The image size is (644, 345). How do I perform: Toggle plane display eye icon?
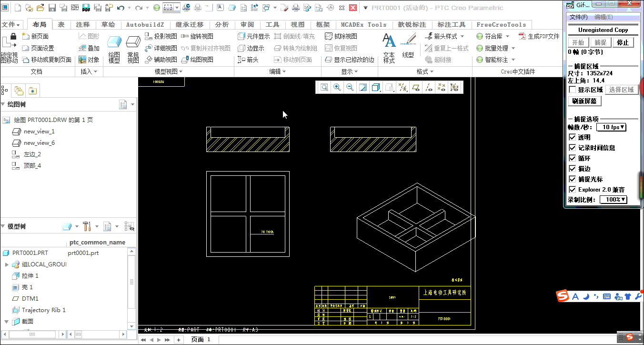415,87
